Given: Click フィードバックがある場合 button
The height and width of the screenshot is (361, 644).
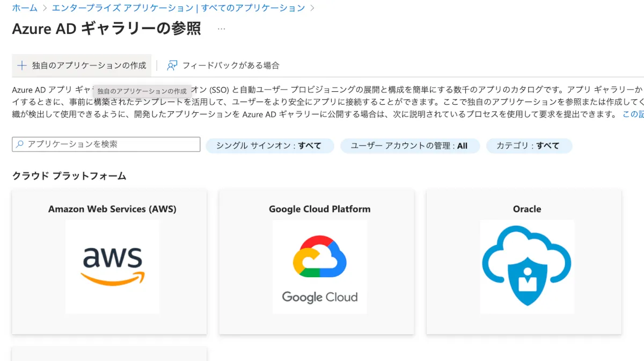Looking at the screenshot, I should [x=223, y=66].
